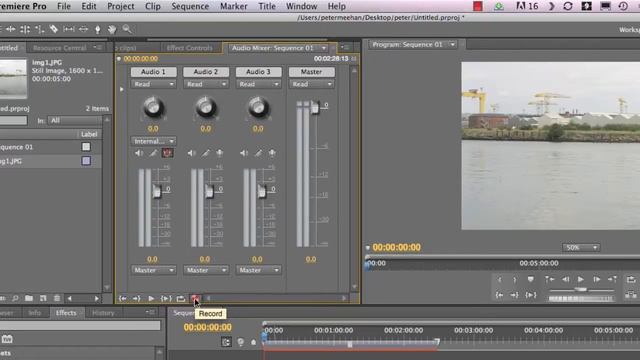
Task: Play from Audio Mixer transport
Action: pos(151,298)
